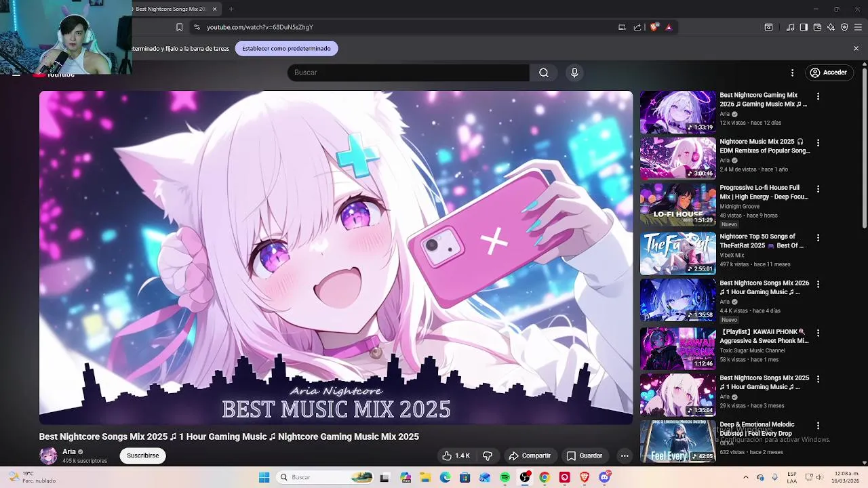
Task: Open Brave VPN shield icon
Action: 844,27
